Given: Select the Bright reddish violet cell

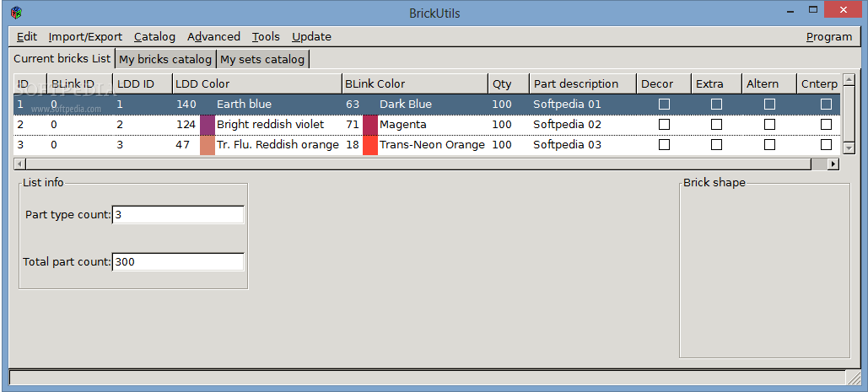Looking at the screenshot, I should [x=270, y=125].
